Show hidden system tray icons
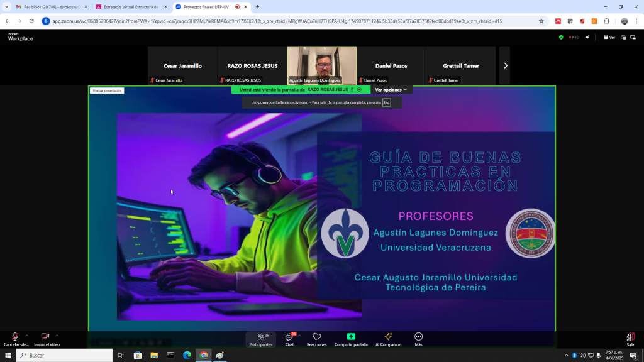The height and width of the screenshot is (362, 644). click(x=567, y=356)
